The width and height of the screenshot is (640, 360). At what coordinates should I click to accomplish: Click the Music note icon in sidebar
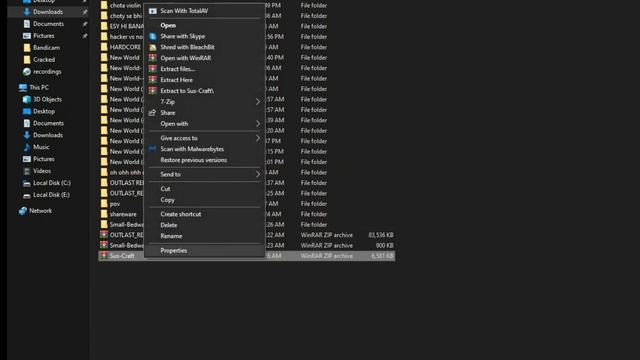tap(27, 147)
